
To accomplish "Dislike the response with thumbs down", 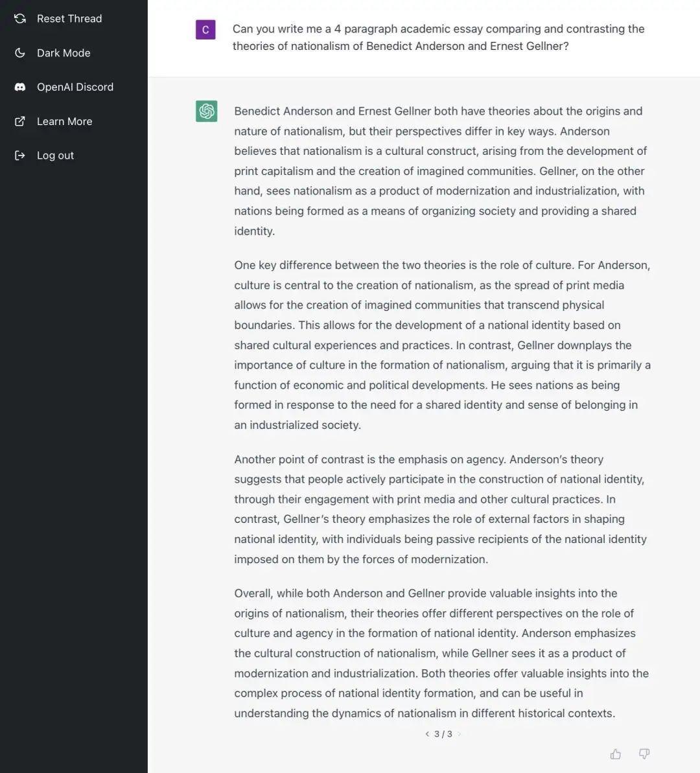I will [644, 754].
